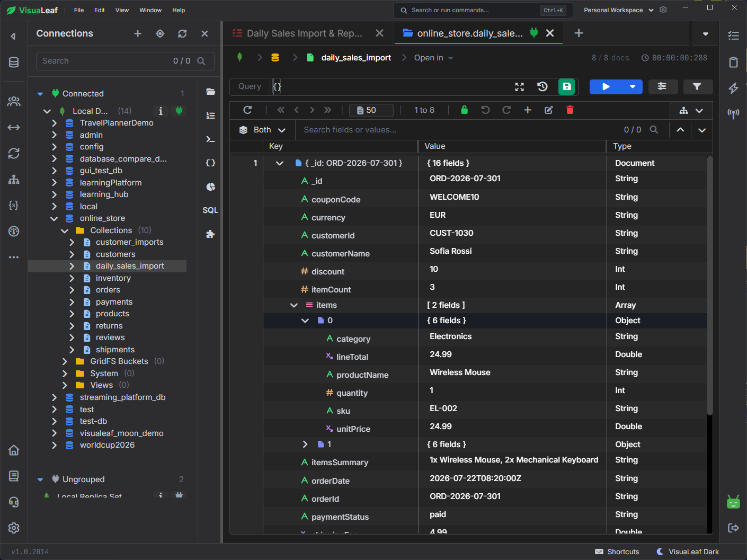The image size is (747, 560).
Task: Refresh the document results
Action: click(x=247, y=110)
